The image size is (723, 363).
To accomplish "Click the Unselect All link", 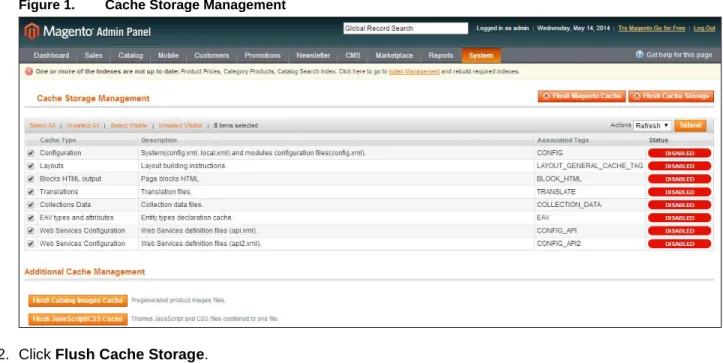I will click(83, 125).
